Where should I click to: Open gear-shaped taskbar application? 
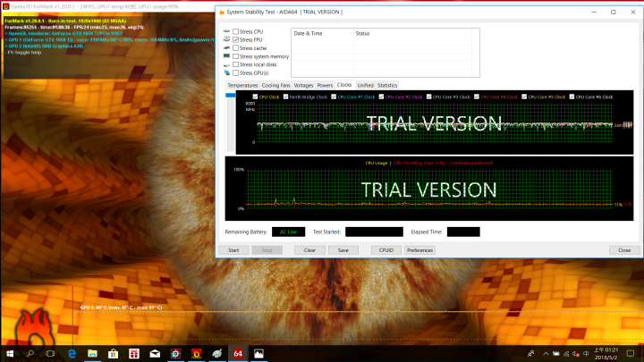pyautogui.click(x=176, y=353)
